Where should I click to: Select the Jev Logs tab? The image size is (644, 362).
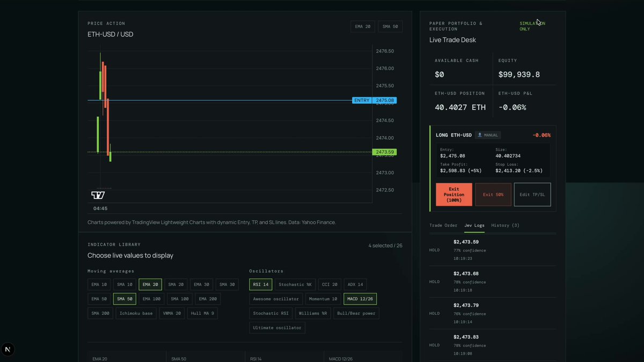tap(474, 226)
